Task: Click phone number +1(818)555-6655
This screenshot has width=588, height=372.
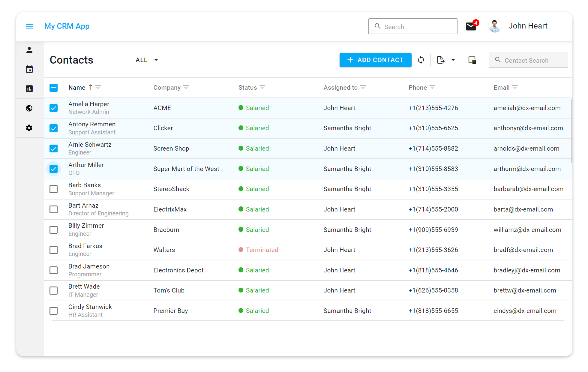Action: [x=433, y=311]
